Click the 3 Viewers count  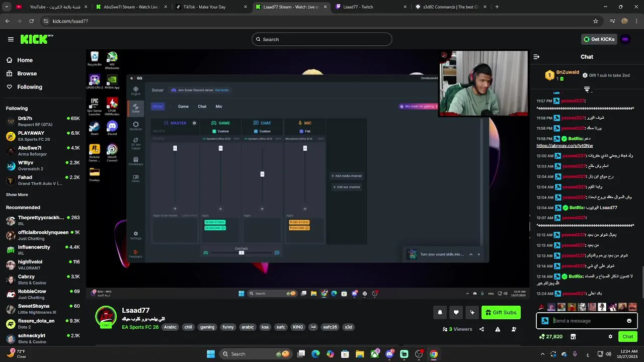(458, 329)
